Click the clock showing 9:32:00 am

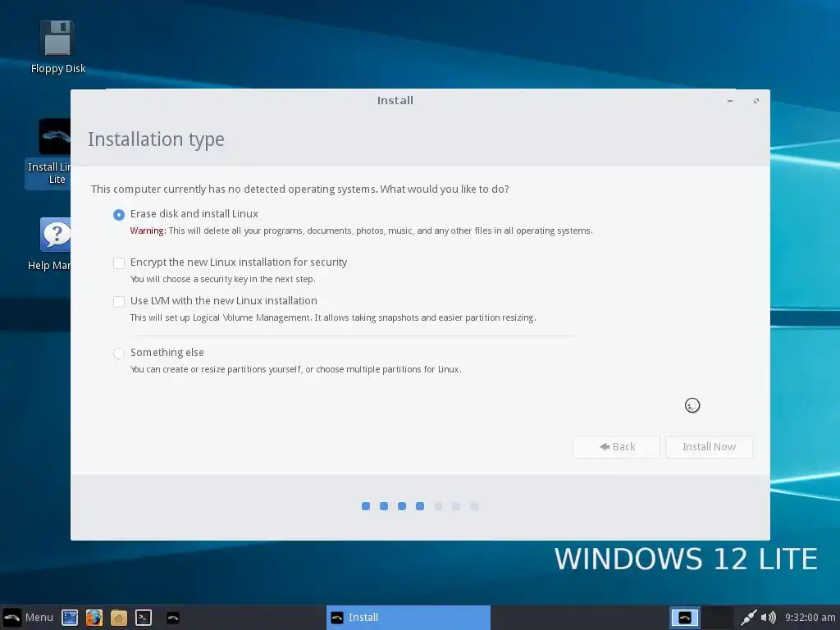(810, 618)
